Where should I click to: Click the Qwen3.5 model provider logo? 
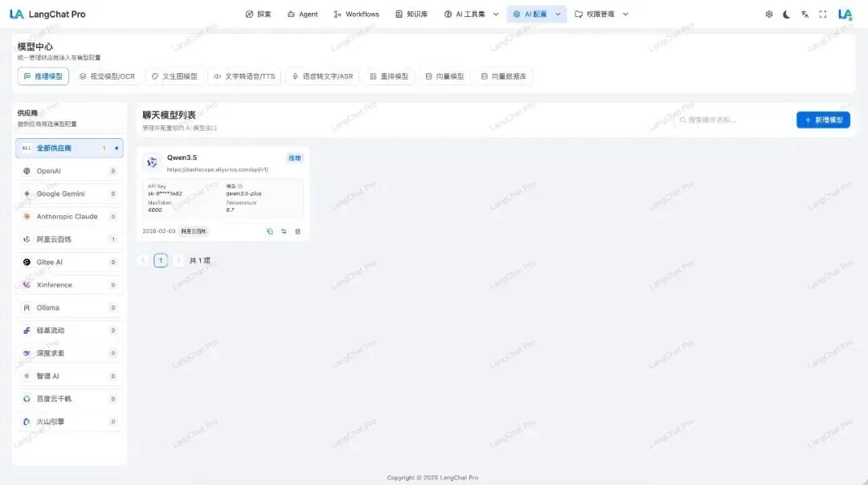point(152,162)
